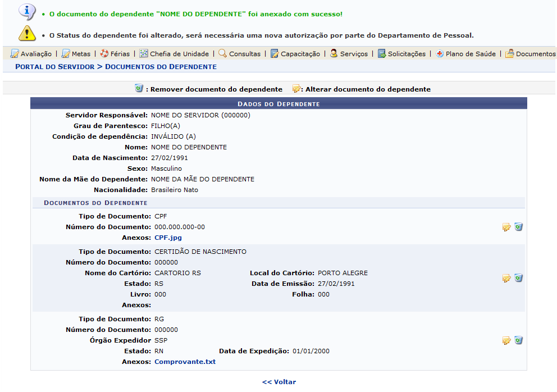Open the CPF.jpg attachment

(168, 238)
